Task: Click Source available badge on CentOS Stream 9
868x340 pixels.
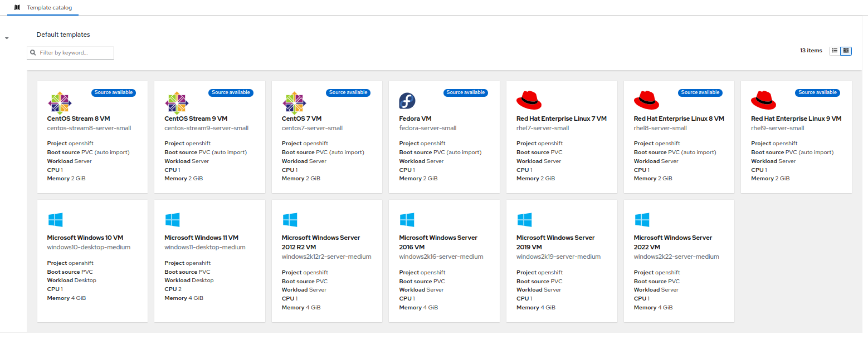Action: click(231, 92)
